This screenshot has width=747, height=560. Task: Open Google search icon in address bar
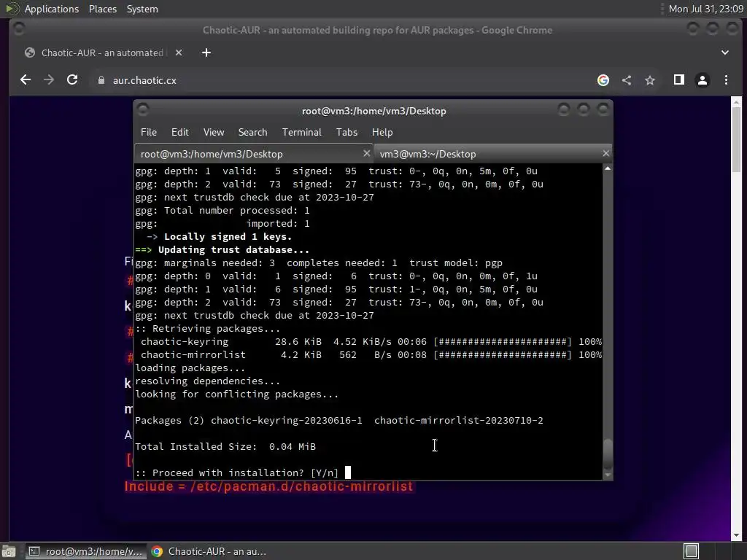tap(603, 80)
